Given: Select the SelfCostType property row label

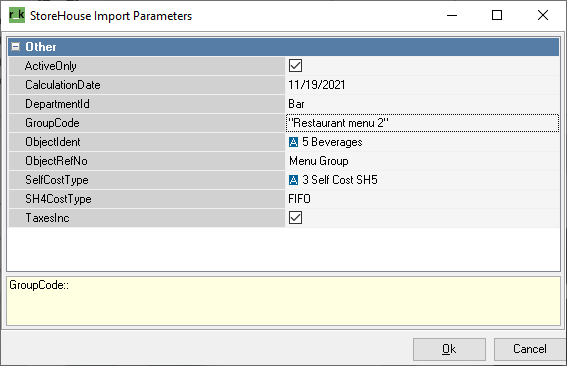Looking at the screenshot, I should tap(147, 180).
